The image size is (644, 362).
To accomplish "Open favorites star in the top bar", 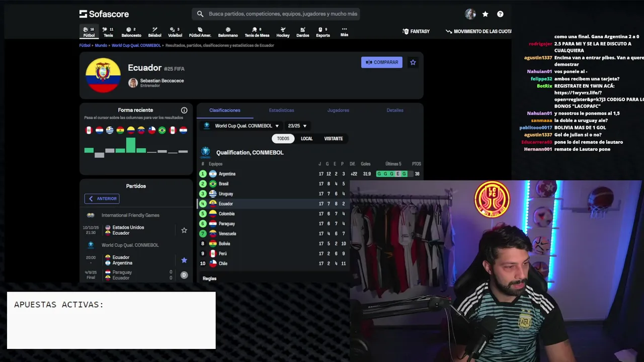I will (485, 14).
